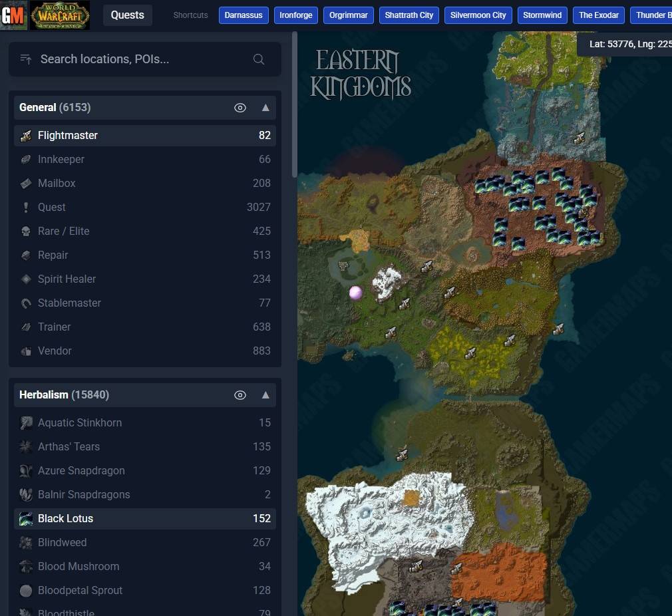Open the Quests tab
The width and height of the screenshot is (672, 616).
tap(127, 15)
